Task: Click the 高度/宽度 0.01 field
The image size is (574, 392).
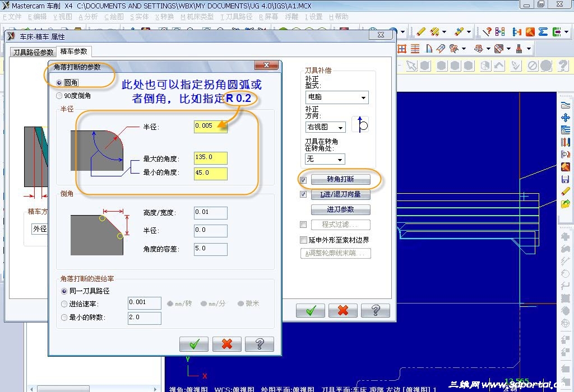Action: (x=211, y=213)
